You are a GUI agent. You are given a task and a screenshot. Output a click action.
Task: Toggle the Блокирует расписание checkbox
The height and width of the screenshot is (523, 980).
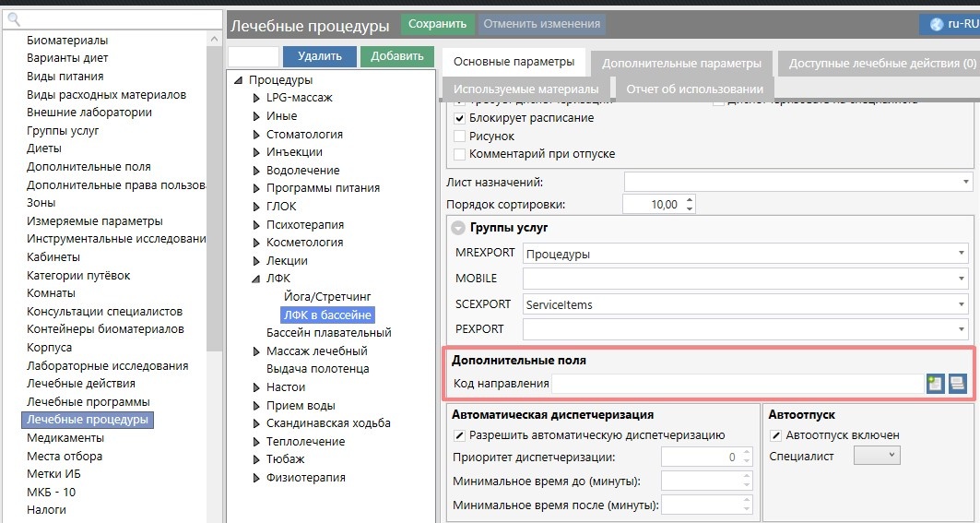(460, 119)
